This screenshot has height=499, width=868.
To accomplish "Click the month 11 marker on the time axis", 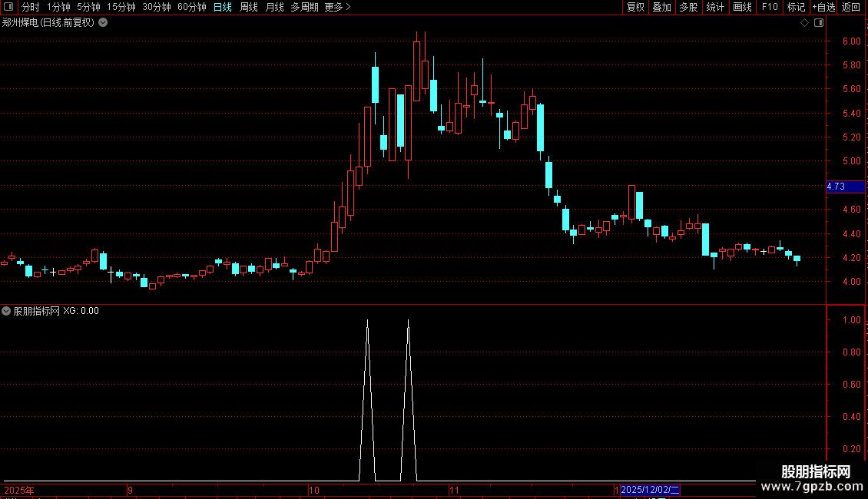I will [x=454, y=490].
